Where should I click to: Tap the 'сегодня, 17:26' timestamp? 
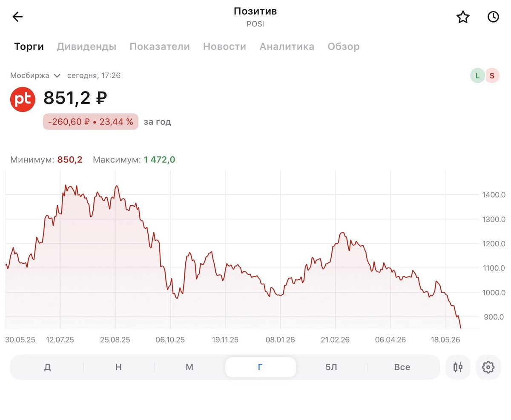point(94,75)
